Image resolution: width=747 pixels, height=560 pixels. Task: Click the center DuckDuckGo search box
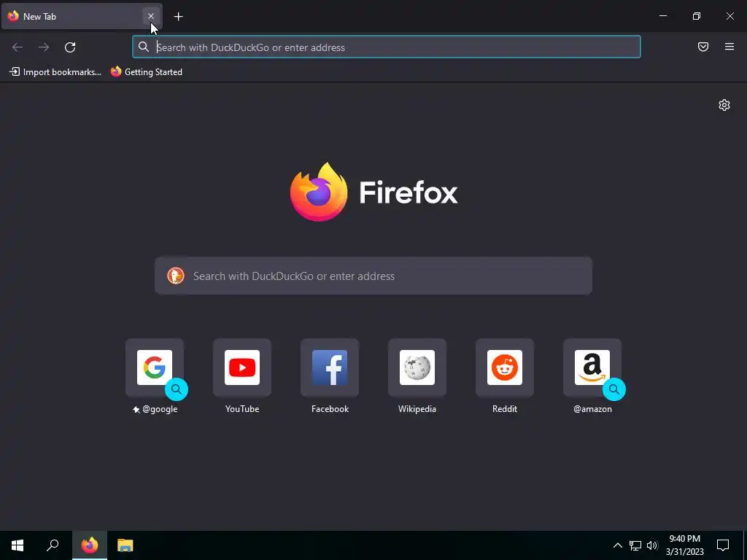point(373,276)
